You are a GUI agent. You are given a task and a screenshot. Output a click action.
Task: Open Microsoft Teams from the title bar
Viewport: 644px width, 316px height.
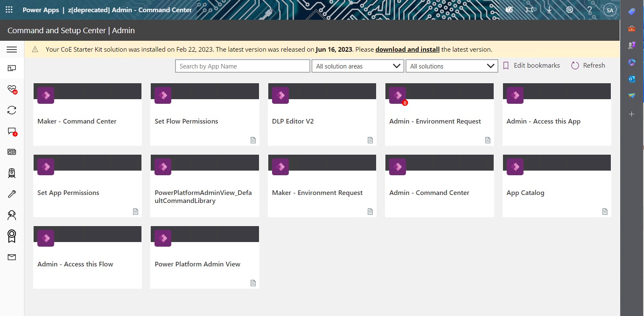click(x=509, y=10)
